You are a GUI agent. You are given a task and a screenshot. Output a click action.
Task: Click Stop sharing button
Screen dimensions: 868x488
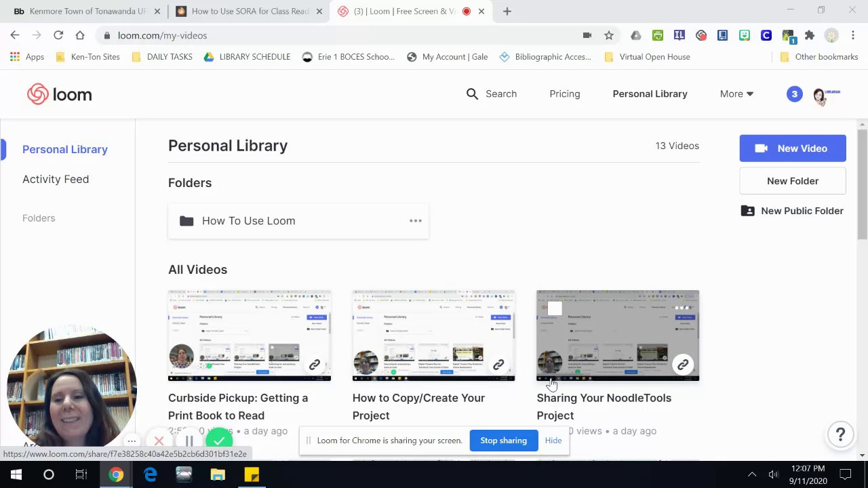point(503,441)
